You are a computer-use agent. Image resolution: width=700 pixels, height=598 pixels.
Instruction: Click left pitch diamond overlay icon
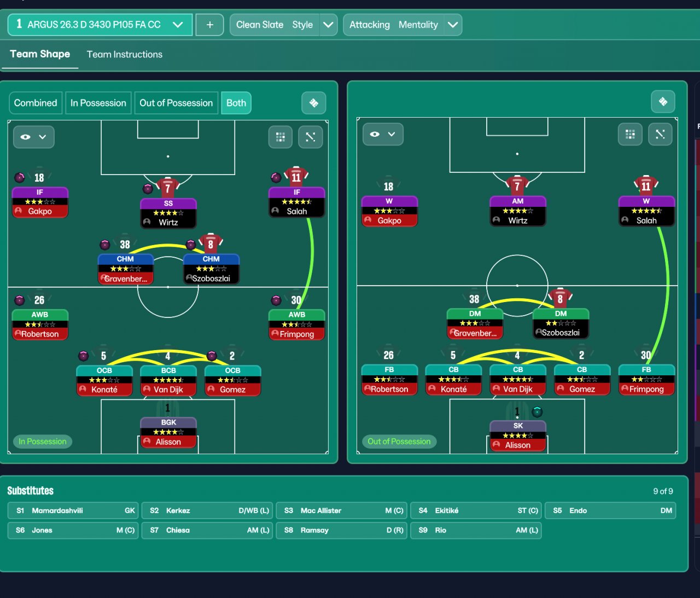[x=314, y=103]
